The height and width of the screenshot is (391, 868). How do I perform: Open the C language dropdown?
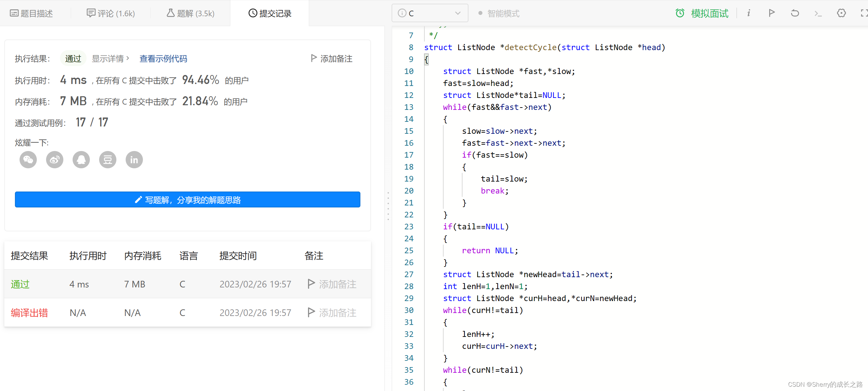430,13
